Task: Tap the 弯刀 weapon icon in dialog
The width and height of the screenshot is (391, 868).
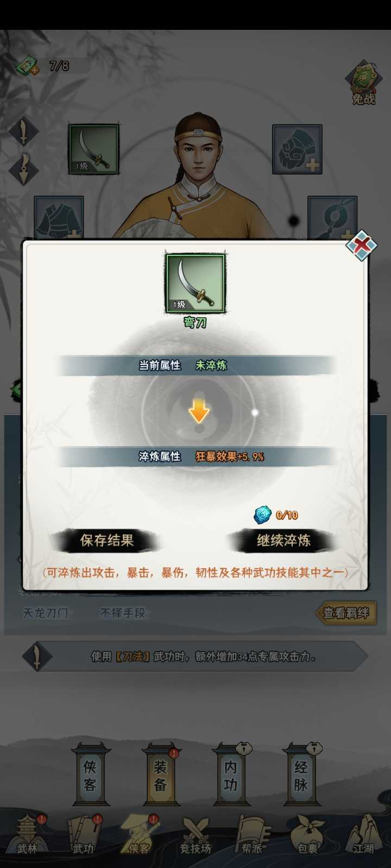Action: pos(195,283)
